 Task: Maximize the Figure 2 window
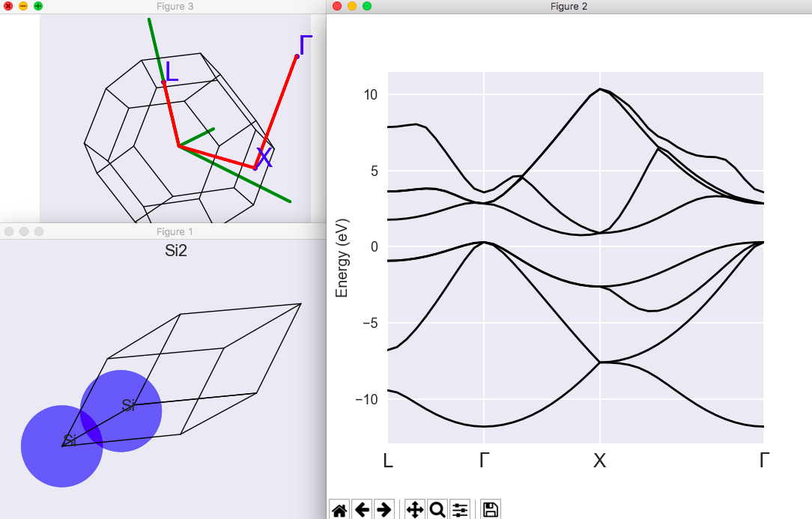coord(367,6)
